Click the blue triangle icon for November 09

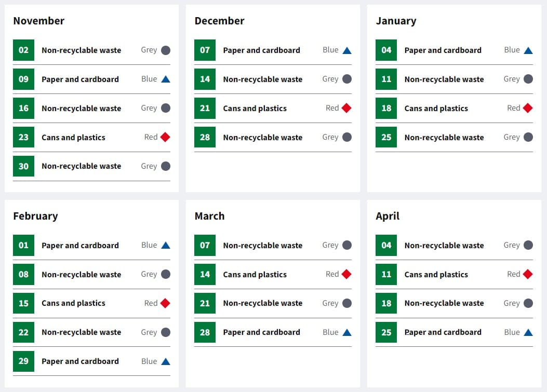point(166,79)
